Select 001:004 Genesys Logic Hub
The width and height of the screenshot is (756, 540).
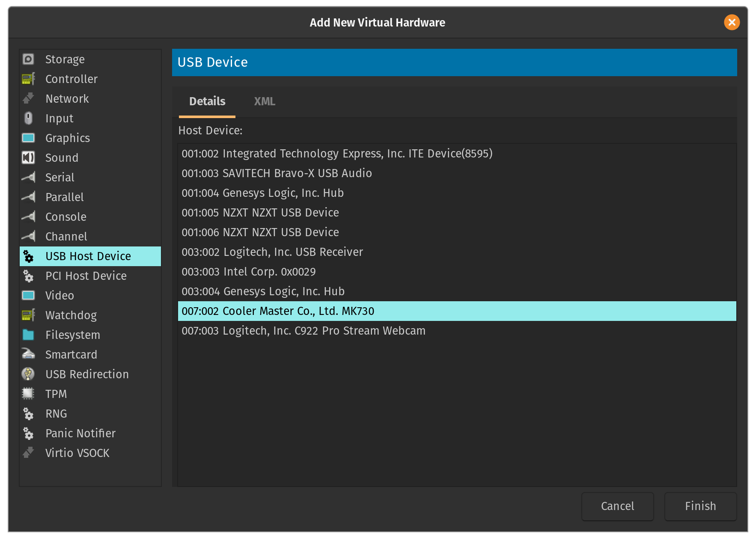[x=457, y=193]
